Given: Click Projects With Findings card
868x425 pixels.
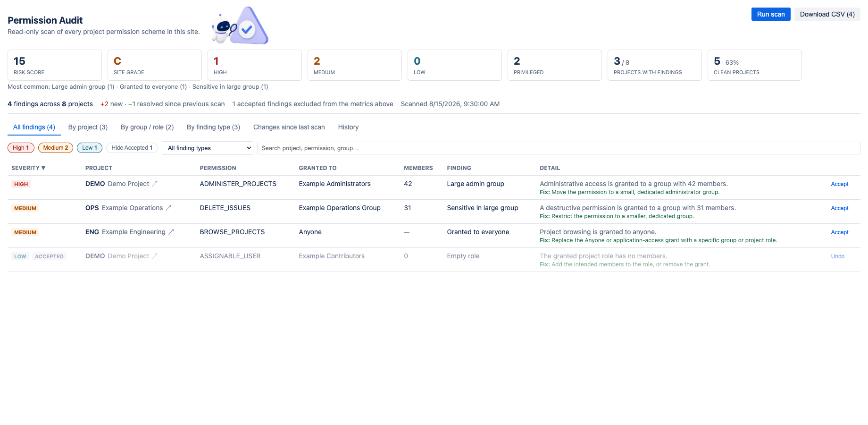Looking at the screenshot, I should (x=655, y=65).
